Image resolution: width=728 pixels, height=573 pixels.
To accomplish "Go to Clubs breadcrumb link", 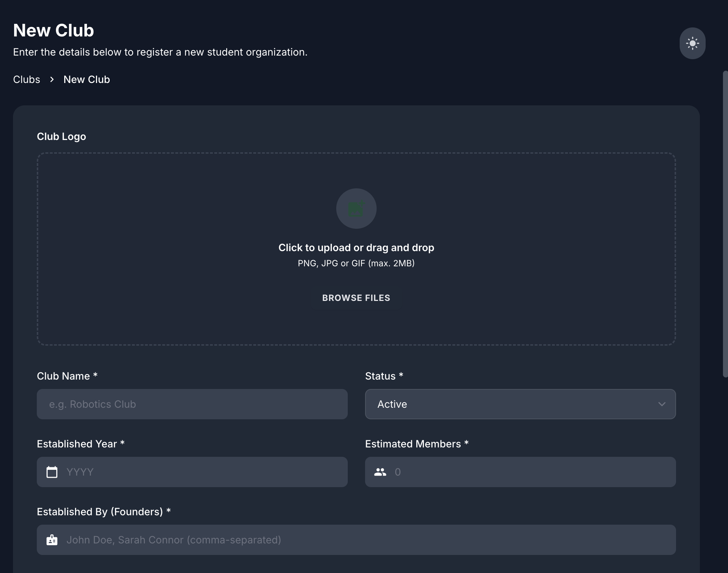I will tap(26, 79).
